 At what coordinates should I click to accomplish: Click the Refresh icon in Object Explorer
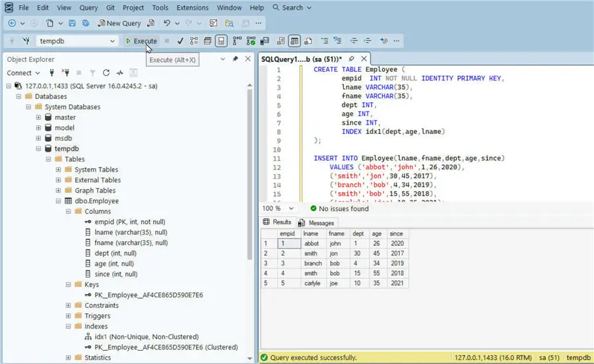point(106,73)
